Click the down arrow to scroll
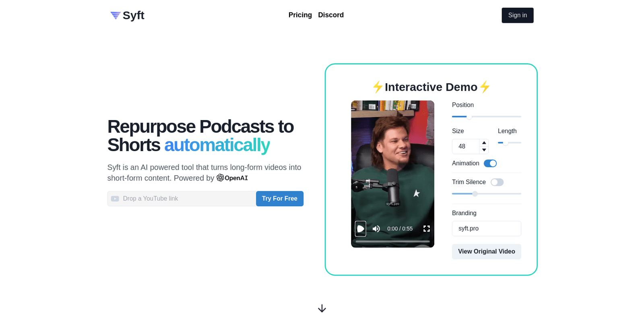This screenshot has width=644, height=336. 322,309
